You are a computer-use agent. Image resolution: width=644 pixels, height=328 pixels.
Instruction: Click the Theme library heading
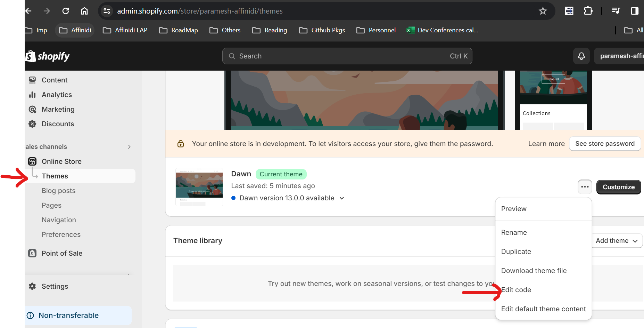[198, 241]
